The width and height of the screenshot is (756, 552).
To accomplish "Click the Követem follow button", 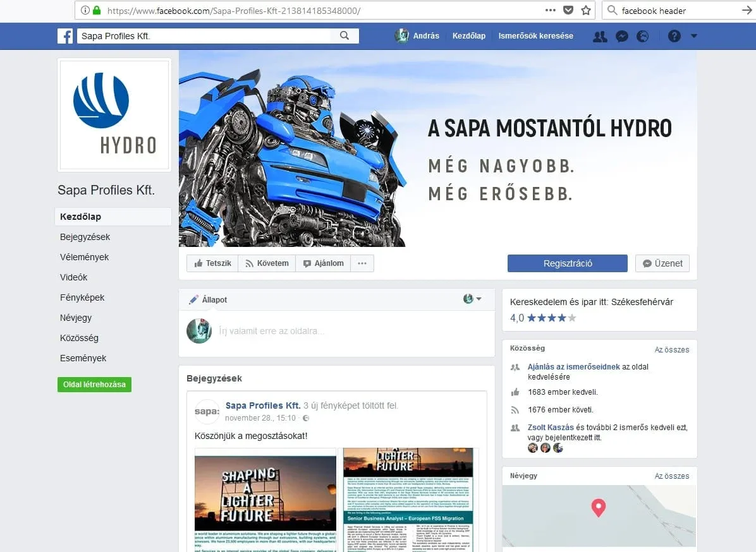I will 267,263.
